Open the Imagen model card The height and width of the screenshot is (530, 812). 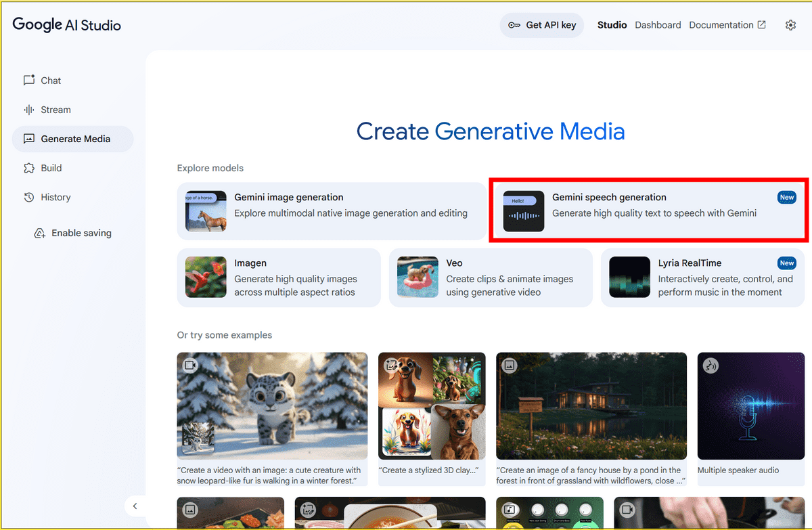click(x=279, y=278)
